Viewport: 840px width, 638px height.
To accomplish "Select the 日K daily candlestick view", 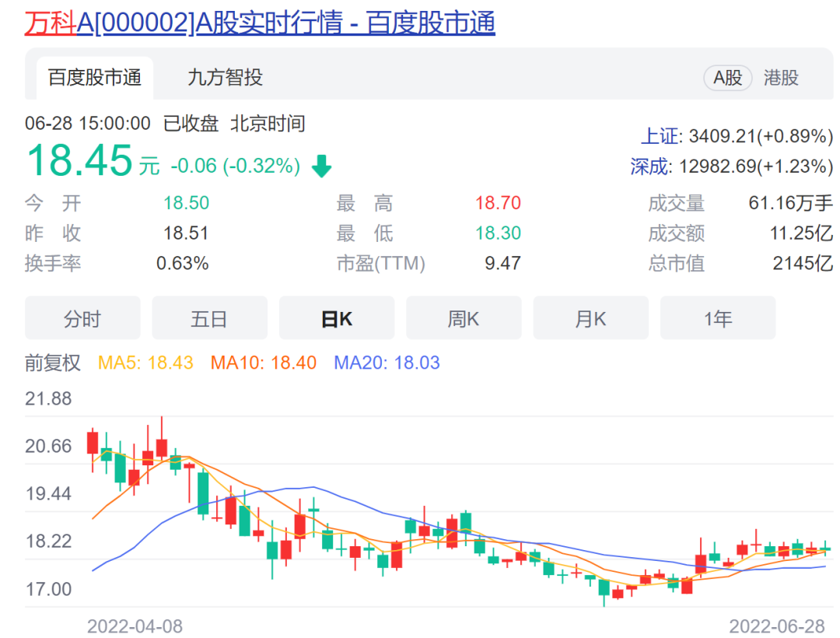I will tap(336, 318).
